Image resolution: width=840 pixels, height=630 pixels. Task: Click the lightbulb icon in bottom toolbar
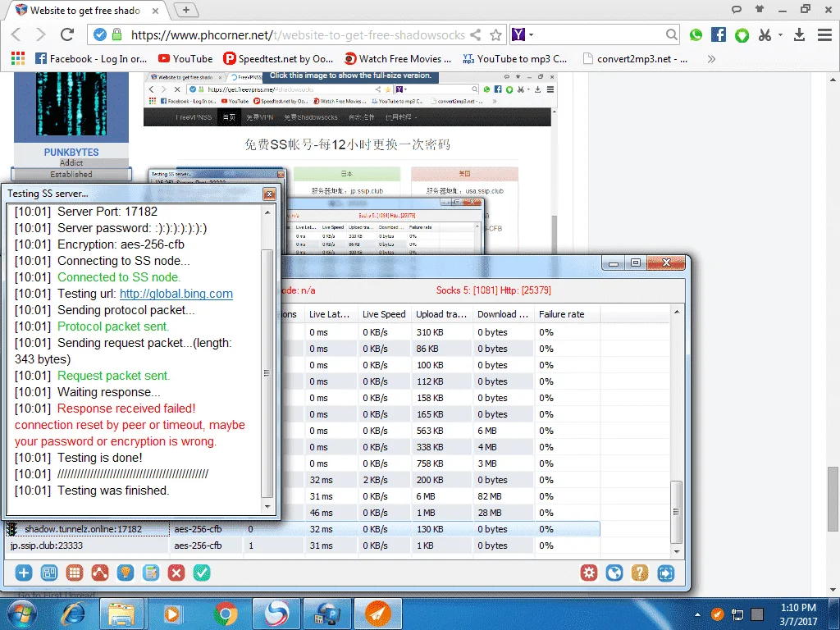[126, 573]
